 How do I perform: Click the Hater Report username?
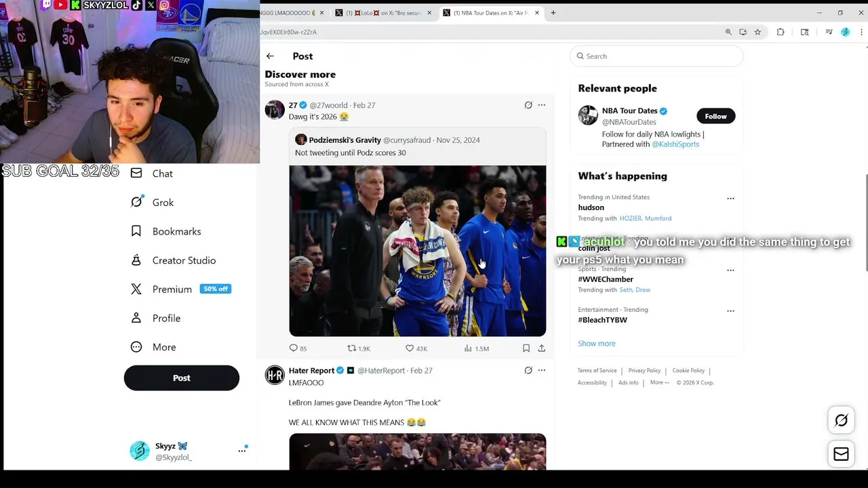(x=312, y=371)
